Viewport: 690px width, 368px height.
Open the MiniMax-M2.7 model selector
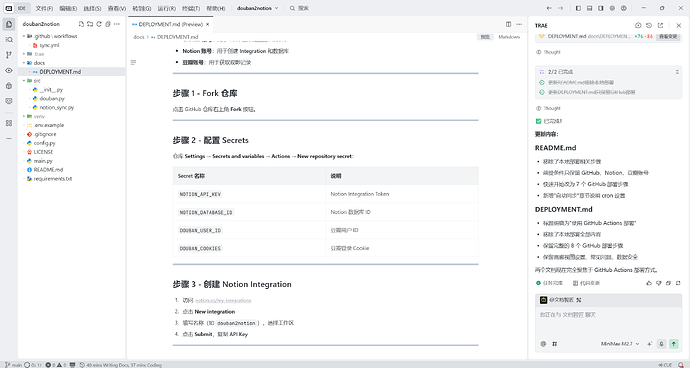pyautogui.click(x=620, y=344)
